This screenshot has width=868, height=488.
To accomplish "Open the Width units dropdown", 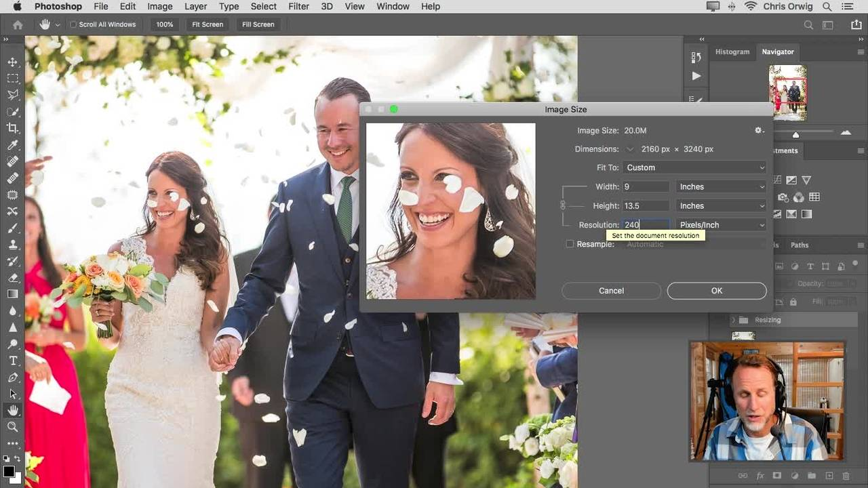I will click(722, 186).
